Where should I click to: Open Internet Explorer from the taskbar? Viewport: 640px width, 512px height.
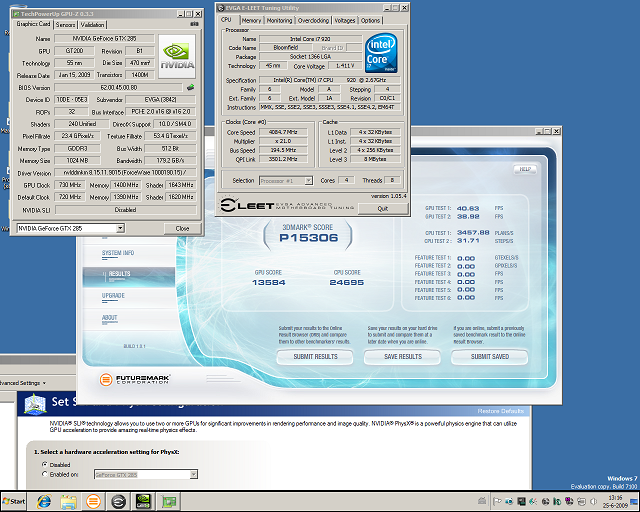click(x=44, y=501)
